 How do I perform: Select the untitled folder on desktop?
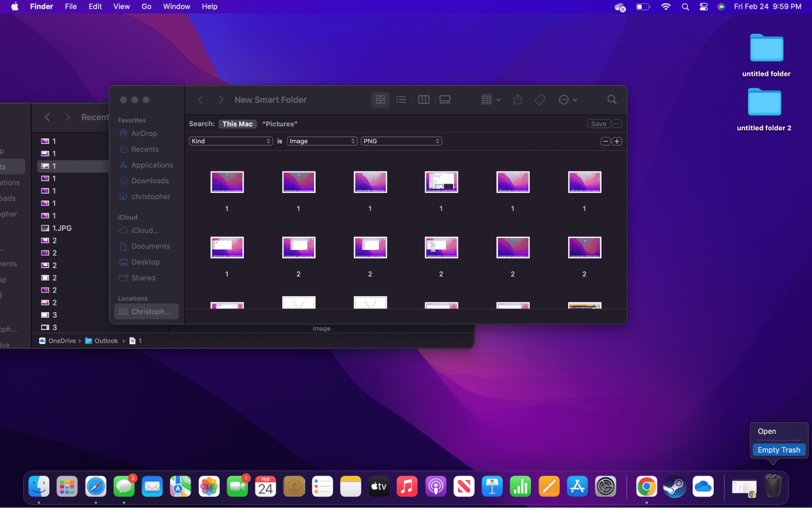(766, 56)
